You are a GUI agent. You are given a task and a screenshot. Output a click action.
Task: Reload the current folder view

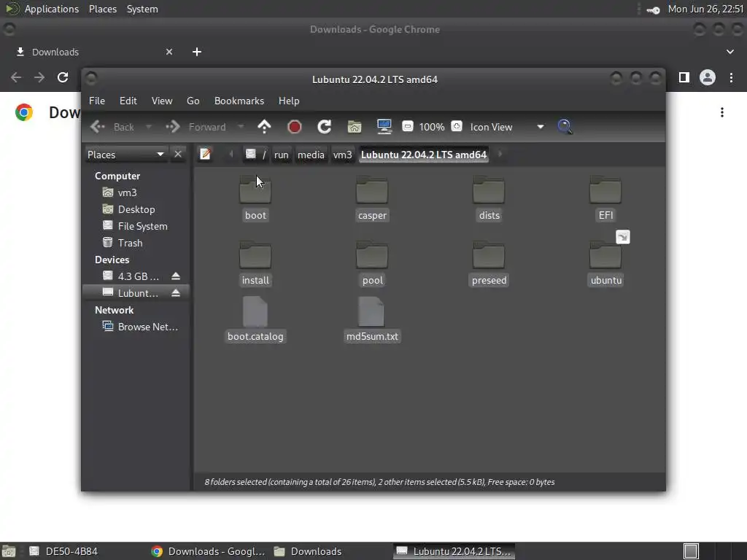click(325, 127)
